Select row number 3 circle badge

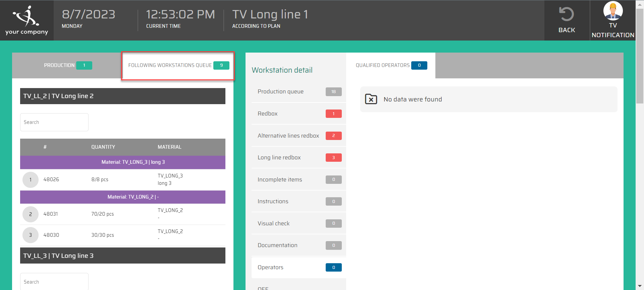tap(31, 235)
